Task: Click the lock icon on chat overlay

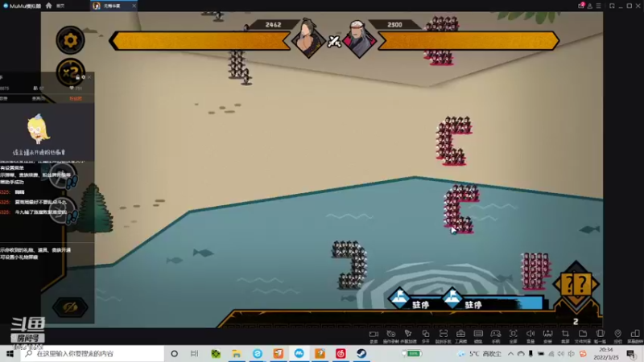Action: pyautogui.click(x=77, y=77)
